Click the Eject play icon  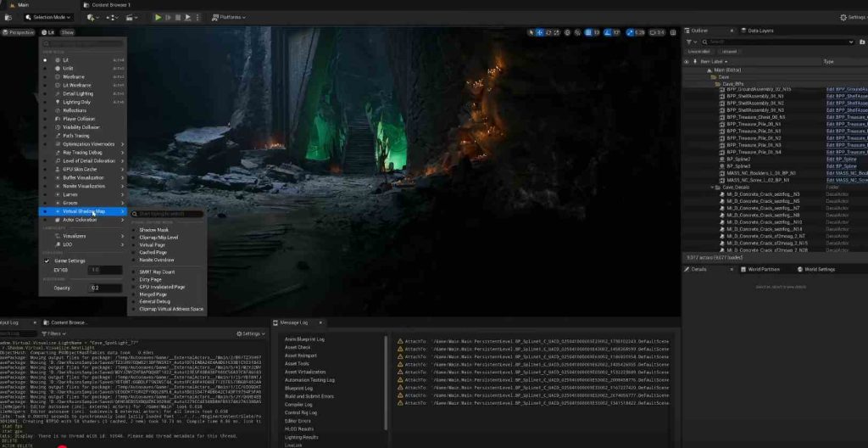coord(187,17)
